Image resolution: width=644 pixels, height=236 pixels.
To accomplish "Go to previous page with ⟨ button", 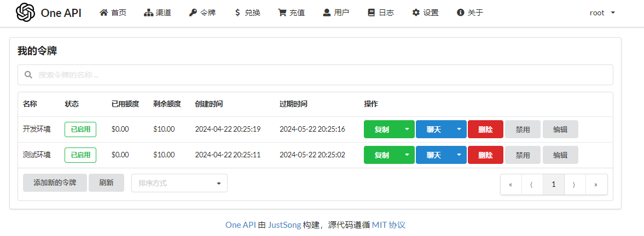I will point(532,185).
